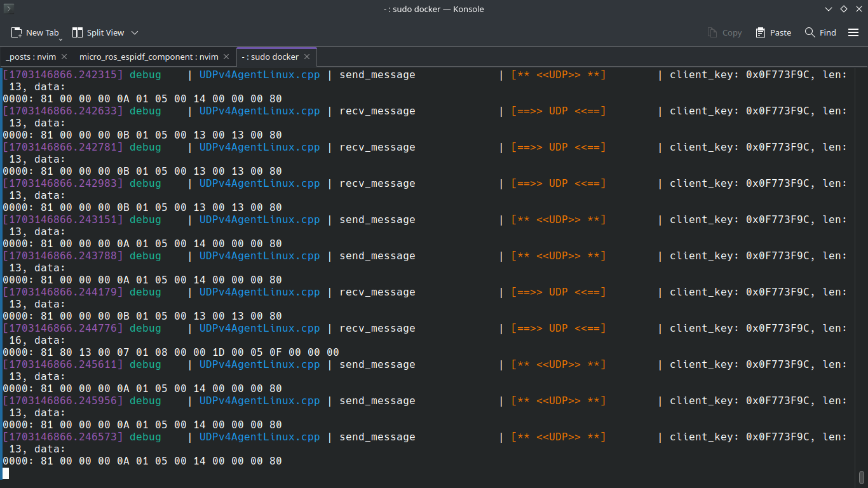This screenshot has width=868, height=488.
Task: Click timestamp 1703146866.245956
Action: [x=63, y=400]
